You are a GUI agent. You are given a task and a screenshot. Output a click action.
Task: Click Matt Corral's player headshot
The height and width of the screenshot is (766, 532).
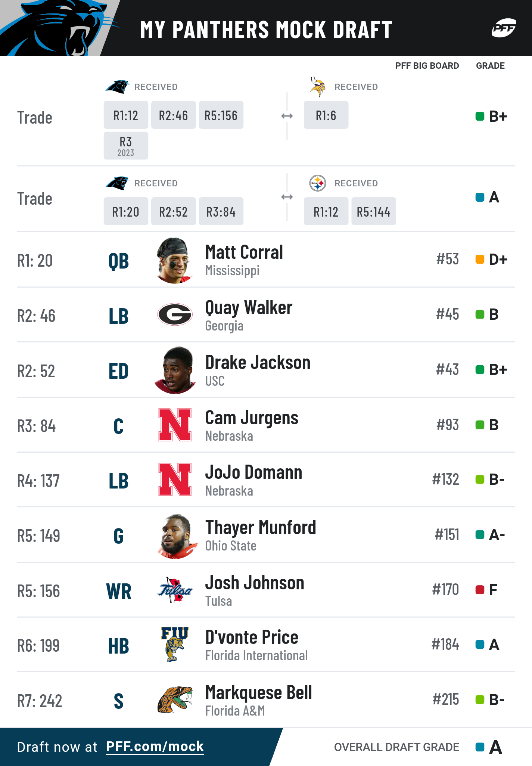coord(175,260)
